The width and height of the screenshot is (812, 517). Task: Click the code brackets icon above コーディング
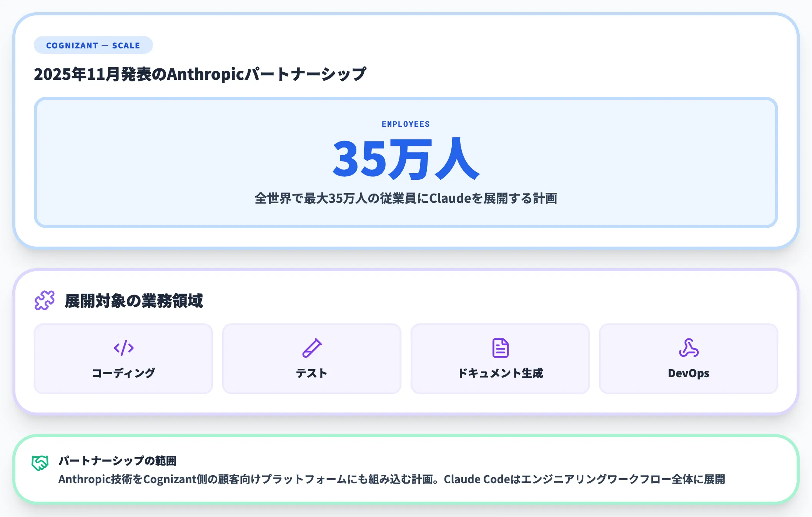click(x=124, y=348)
